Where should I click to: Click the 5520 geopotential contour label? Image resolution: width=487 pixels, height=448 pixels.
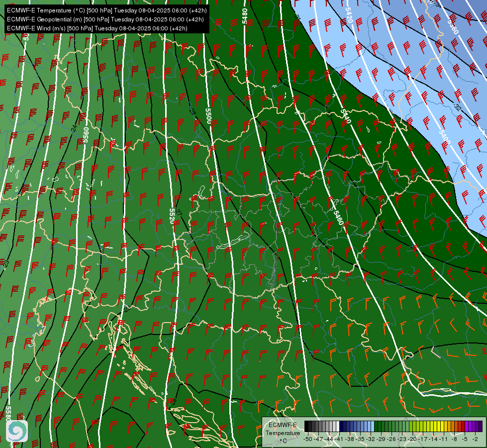(172, 216)
